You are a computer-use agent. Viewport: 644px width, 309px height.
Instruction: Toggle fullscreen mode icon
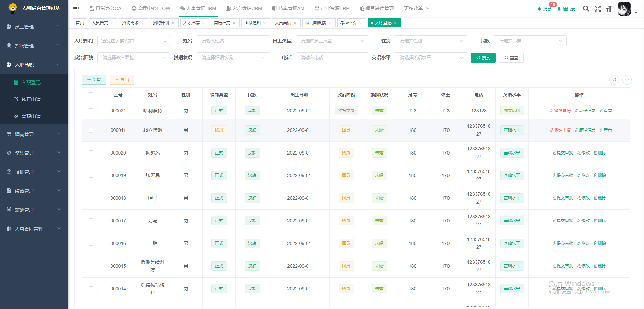(598, 9)
